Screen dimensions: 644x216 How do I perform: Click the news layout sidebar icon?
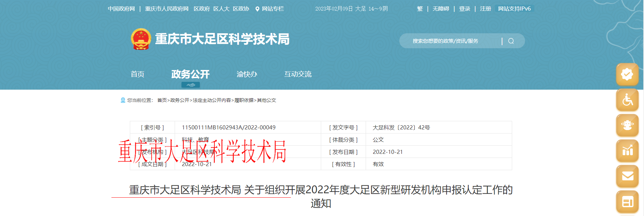point(627,202)
